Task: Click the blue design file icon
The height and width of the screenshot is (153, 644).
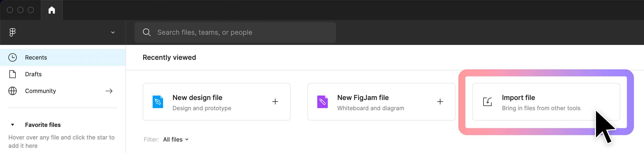Action: pos(158,102)
